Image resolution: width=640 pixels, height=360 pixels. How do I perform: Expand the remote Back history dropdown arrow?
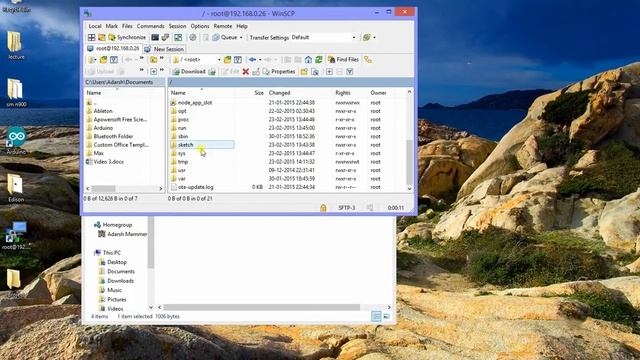pos(260,60)
